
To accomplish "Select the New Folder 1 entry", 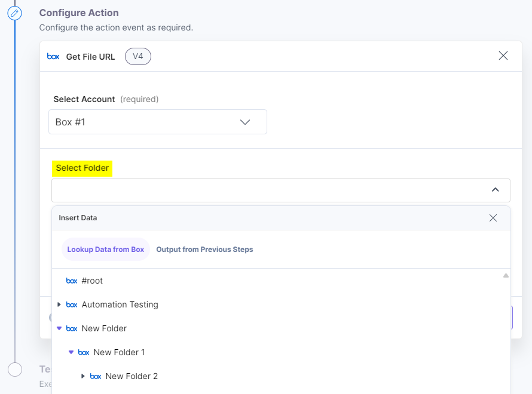I will tap(119, 352).
